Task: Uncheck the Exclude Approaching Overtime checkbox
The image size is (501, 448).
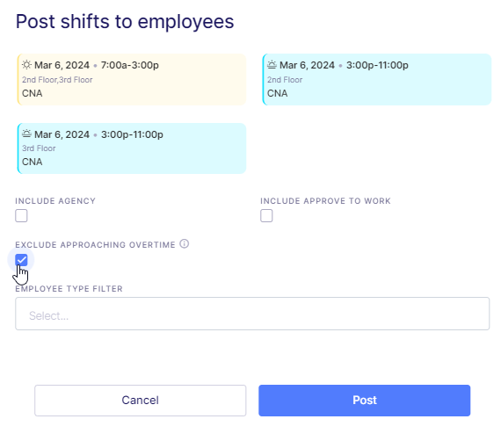Action: (21, 260)
